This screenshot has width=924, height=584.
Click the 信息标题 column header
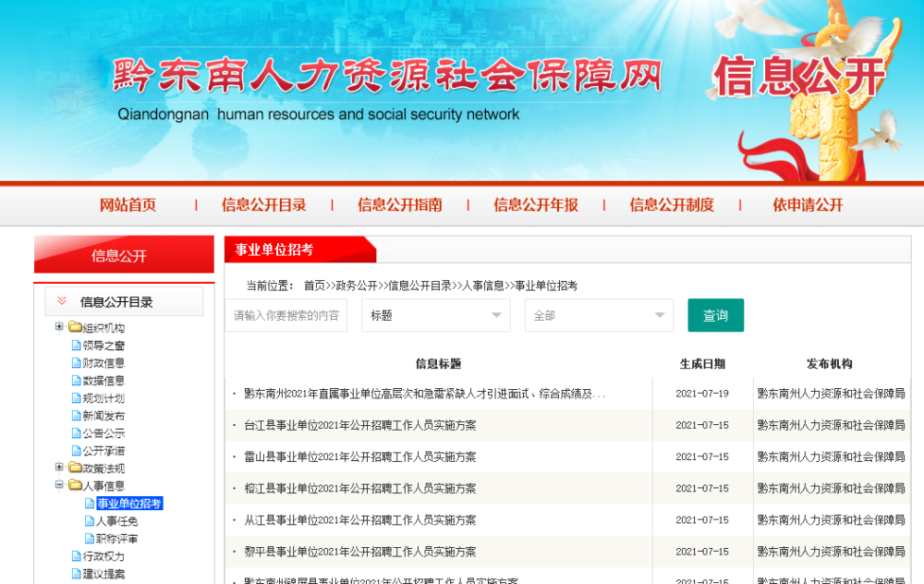pyautogui.click(x=438, y=363)
